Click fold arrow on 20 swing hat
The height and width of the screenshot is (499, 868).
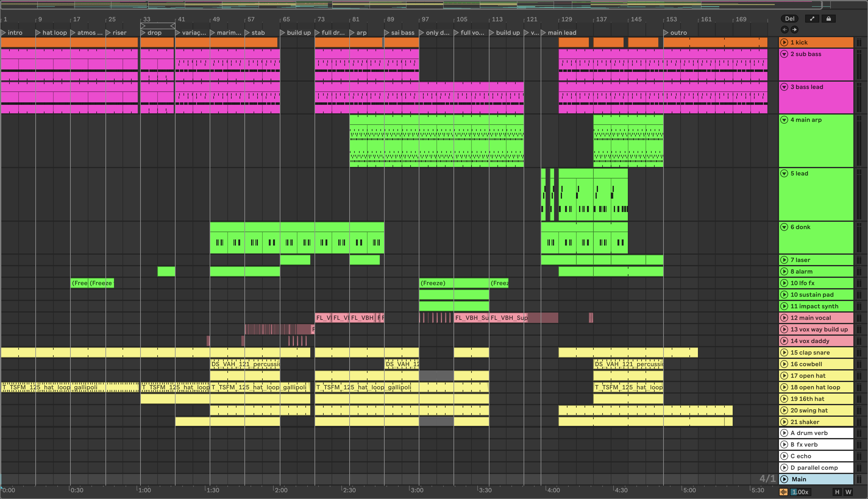click(x=784, y=411)
